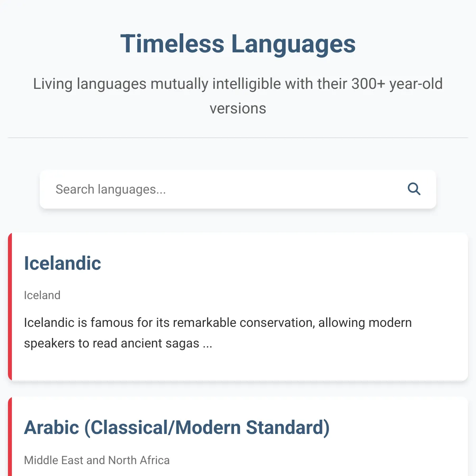476x476 pixels.
Task: Click the subtitle line starting with Living languages
Action: pyautogui.click(x=238, y=84)
